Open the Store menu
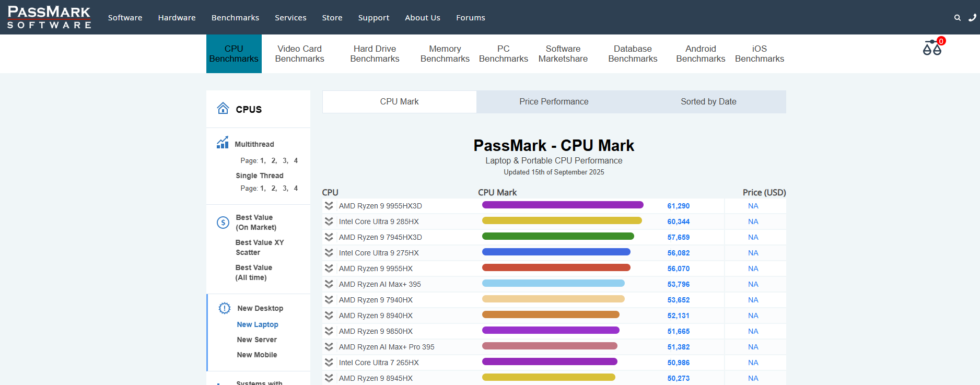980x385 pixels. click(332, 18)
